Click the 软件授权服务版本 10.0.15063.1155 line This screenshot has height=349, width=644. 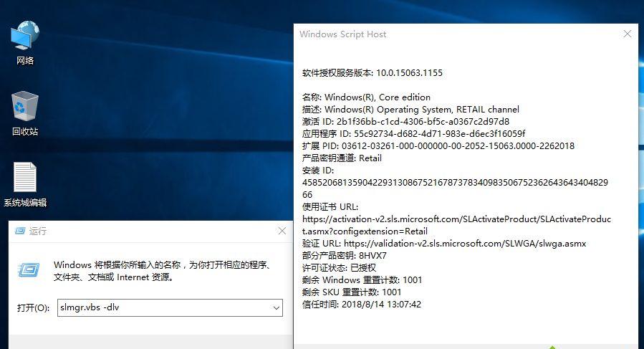(x=373, y=73)
